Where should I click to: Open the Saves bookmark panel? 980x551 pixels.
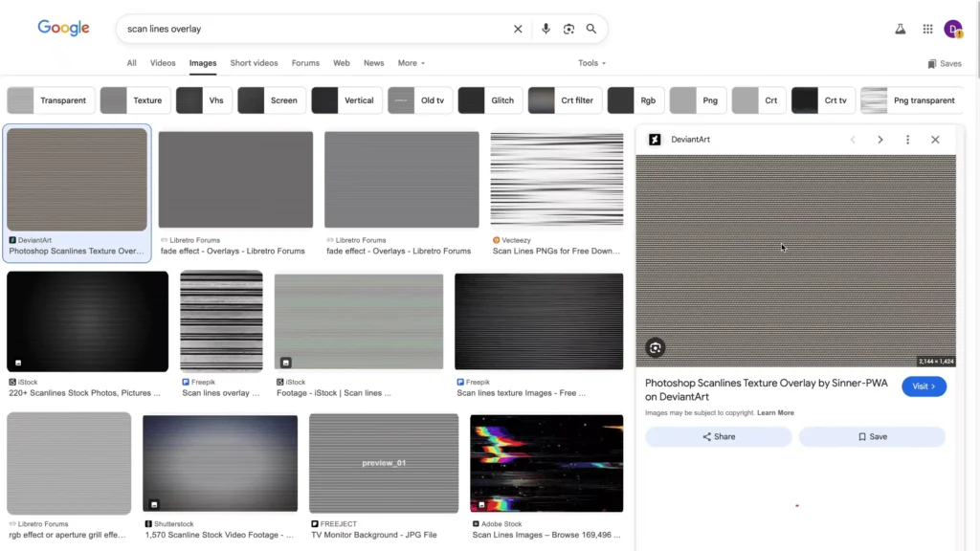pyautogui.click(x=945, y=63)
